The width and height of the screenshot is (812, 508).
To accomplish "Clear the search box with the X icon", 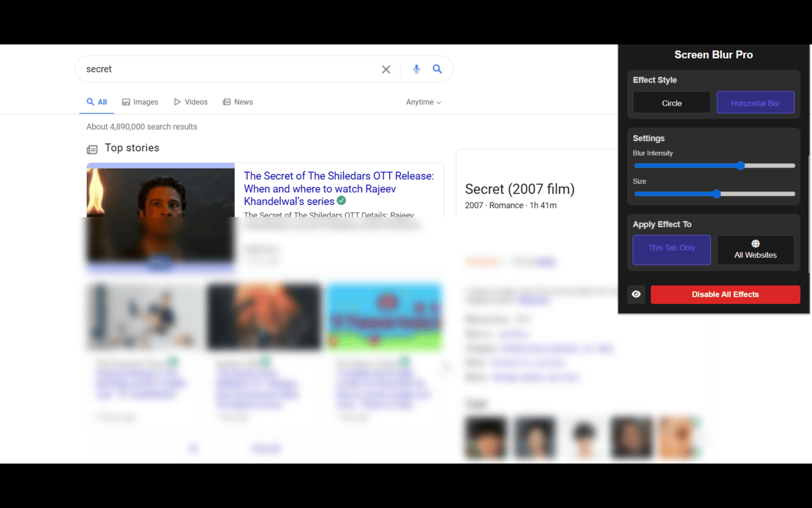I will click(386, 69).
